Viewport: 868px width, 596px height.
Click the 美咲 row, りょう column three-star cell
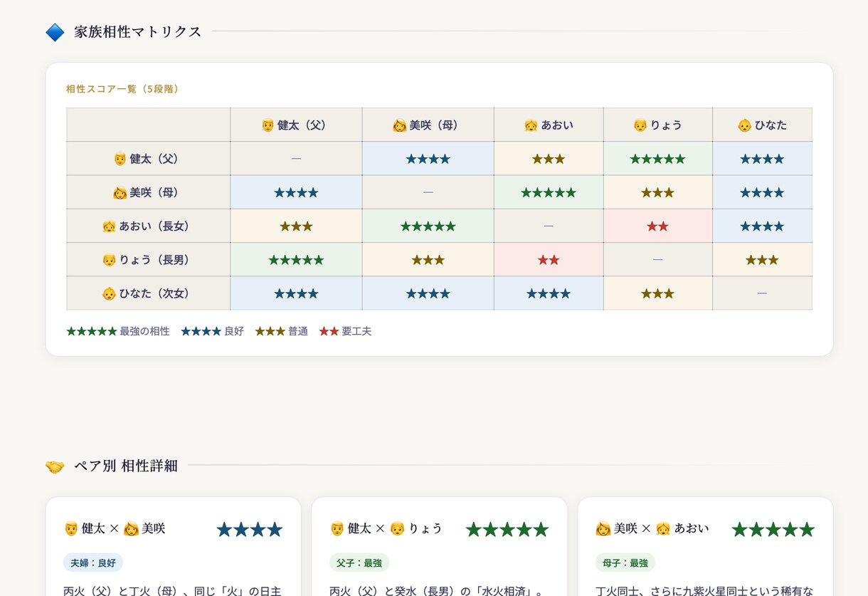(658, 192)
